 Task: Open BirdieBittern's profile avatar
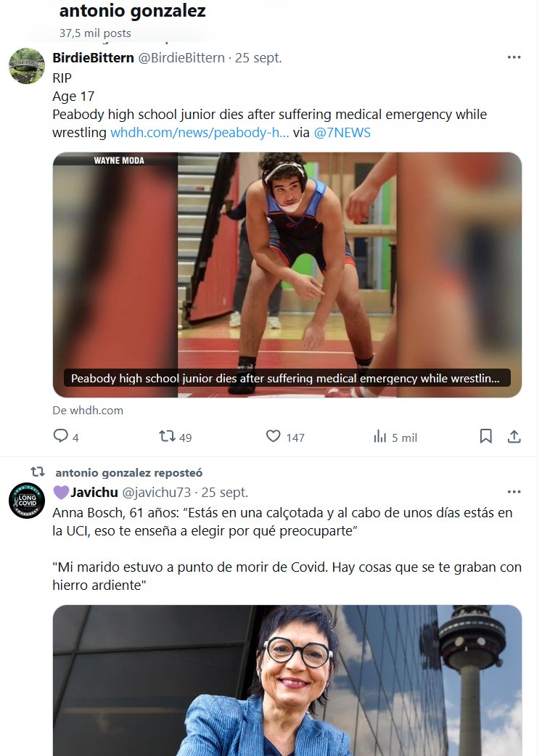(x=27, y=66)
